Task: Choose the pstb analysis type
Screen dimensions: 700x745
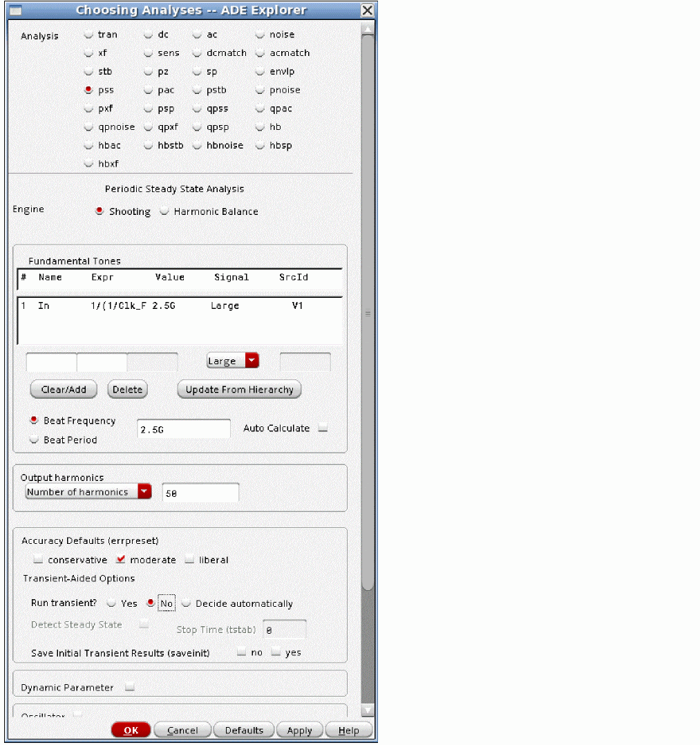Action: tap(197, 90)
